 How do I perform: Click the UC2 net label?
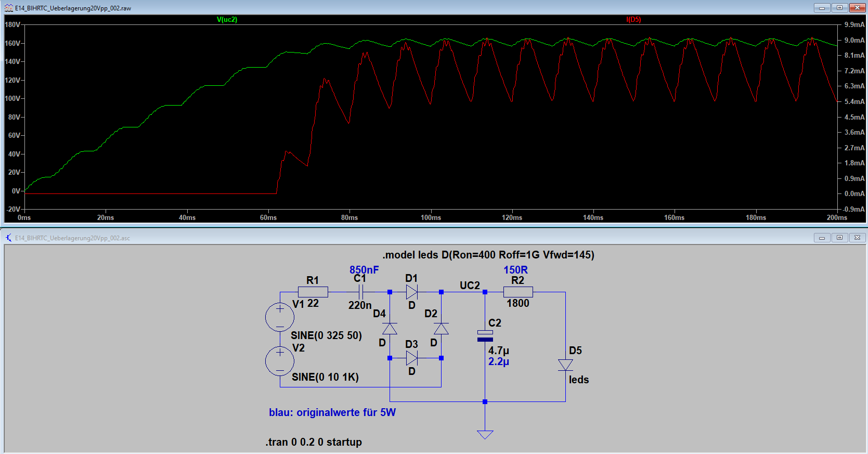click(x=470, y=285)
